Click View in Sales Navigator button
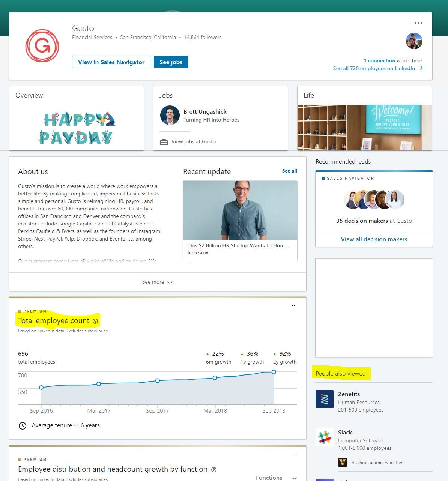The height and width of the screenshot is (481, 448). point(111,62)
